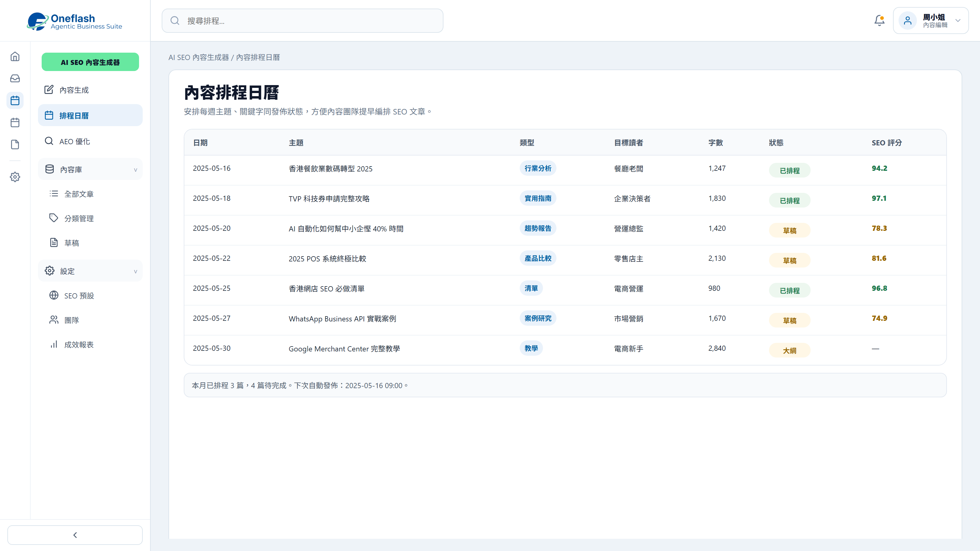Click the 教學 type tag
This screenshot has height=551, width=980.
(531, 348)
